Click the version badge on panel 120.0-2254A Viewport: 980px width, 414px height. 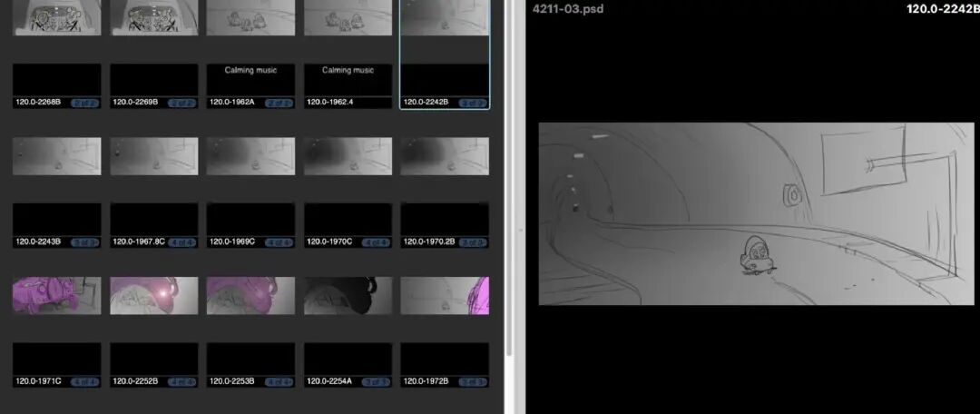377,380
